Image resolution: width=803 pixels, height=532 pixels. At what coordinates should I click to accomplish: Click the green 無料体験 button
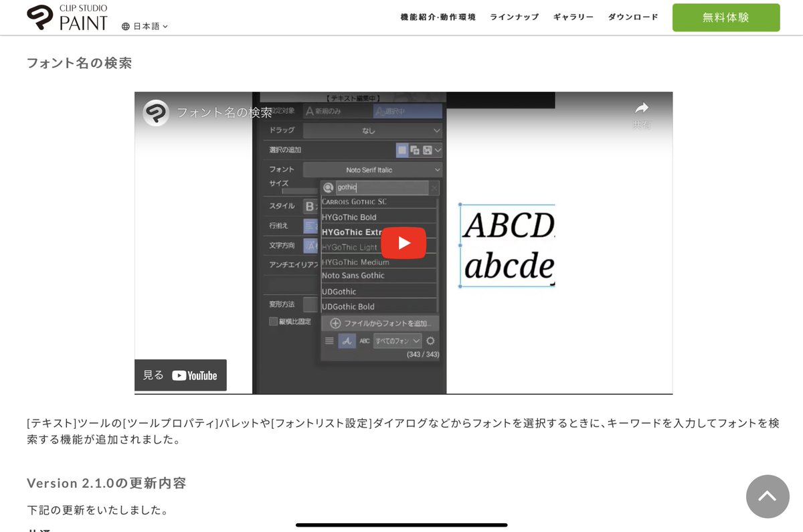click(726, 17)
